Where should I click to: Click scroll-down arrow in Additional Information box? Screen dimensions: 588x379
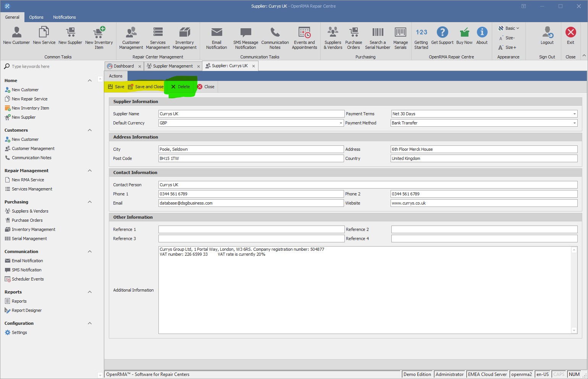574,331
